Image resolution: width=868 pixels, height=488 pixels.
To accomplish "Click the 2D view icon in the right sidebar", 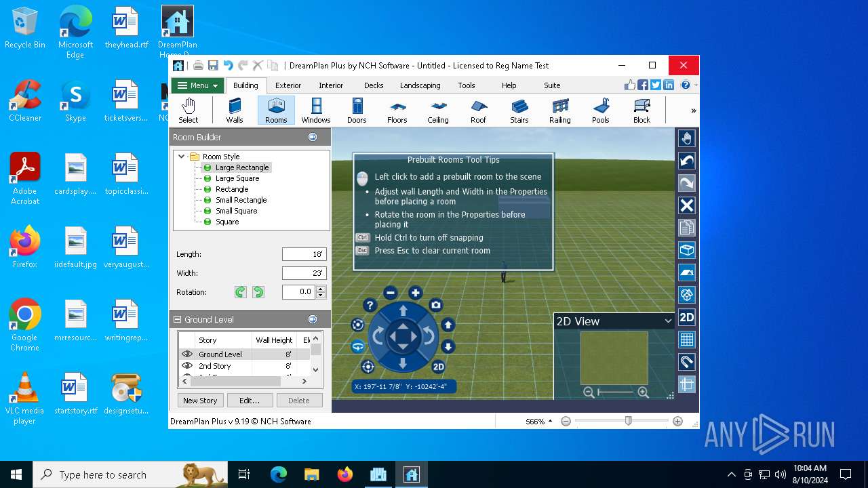I will [687, 317].
